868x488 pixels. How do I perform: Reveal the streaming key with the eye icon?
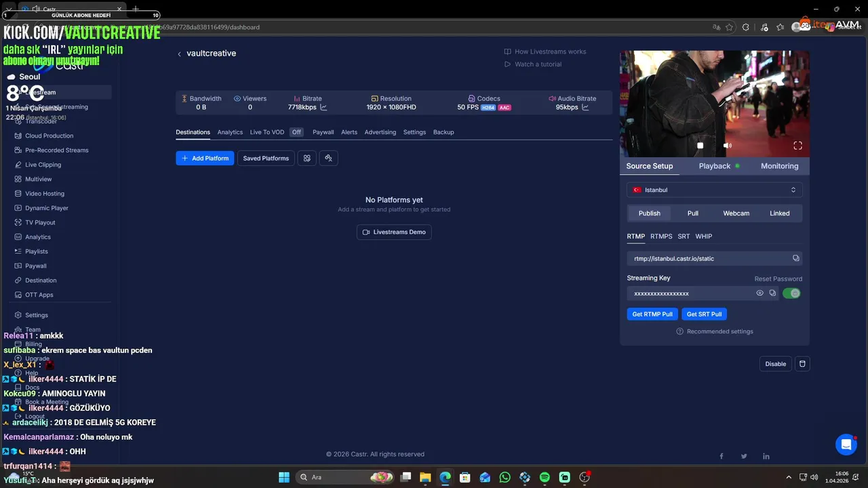[760, 293]
